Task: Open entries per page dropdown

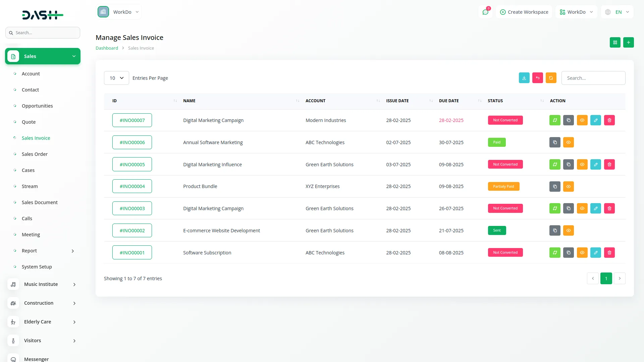Action: point(116,78)
